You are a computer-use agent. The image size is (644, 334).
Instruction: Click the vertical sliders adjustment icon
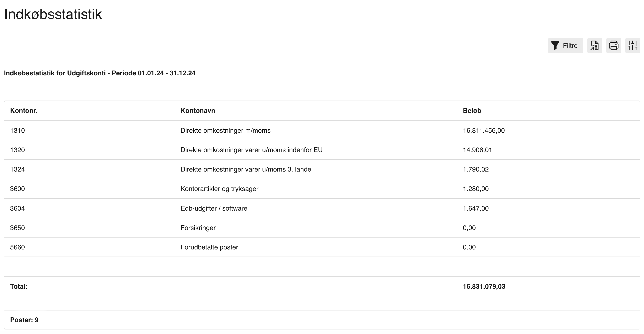(632, 46)
